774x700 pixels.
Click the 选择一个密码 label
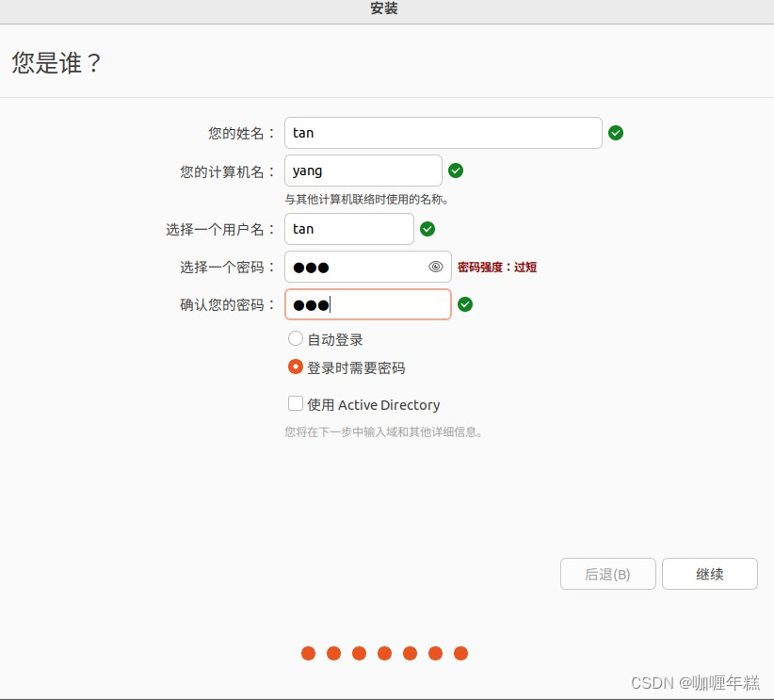click(227, 268)
